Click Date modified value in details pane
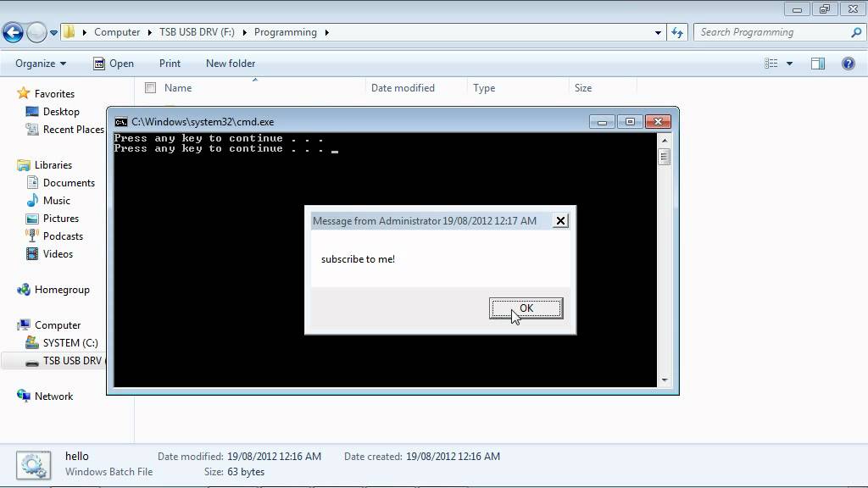The image size is (868, 488). coord(274,457)
